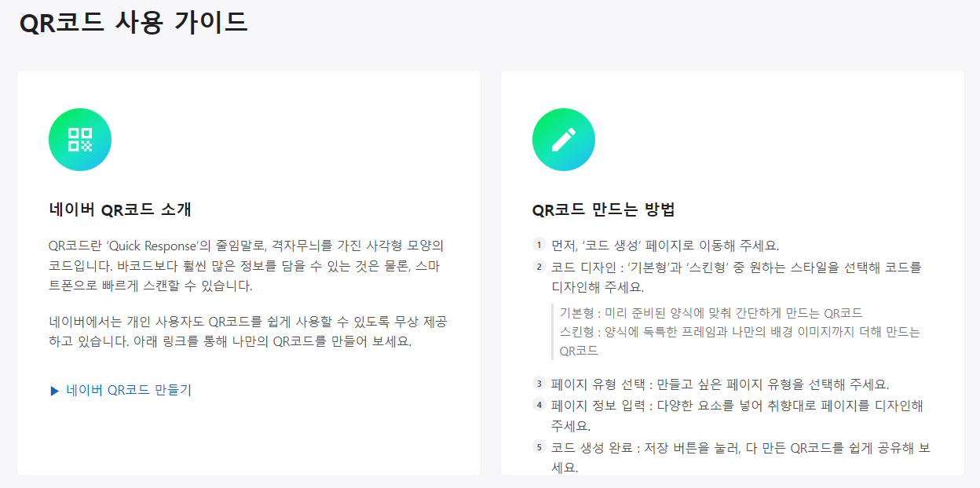Select the step 2 number badge
The image size is (980, 488).
(x=539, y=267)
